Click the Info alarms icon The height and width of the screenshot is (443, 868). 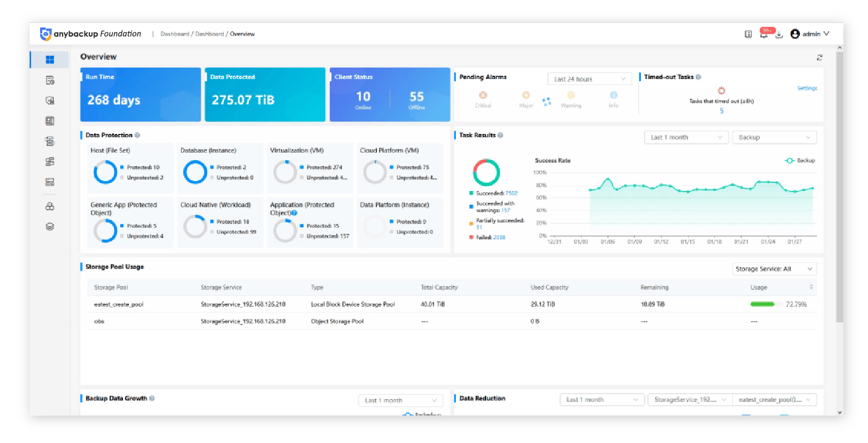(613, 95)
